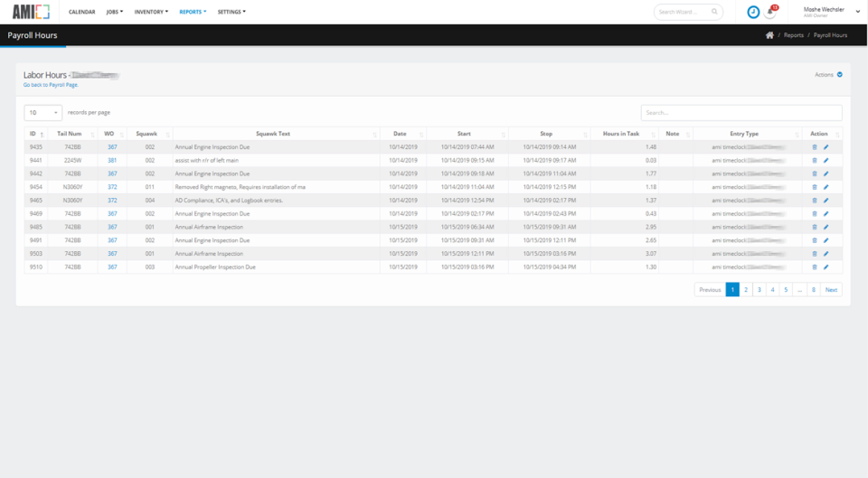Open the Jobs menu
The height and width of the screenshot is (478, 868).
tap(115, 12)
